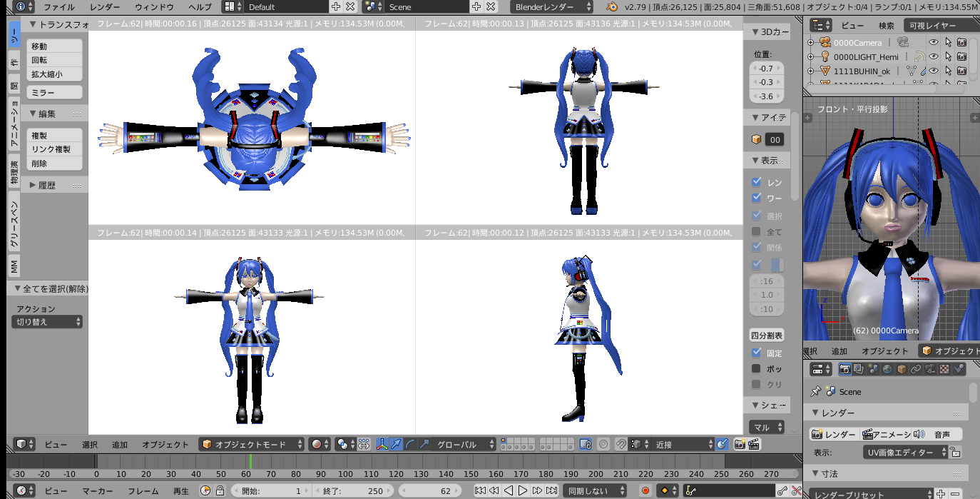Click 複製 duplicate button
The height and width of the screenshot is (499, 980).
coord(55,135)
